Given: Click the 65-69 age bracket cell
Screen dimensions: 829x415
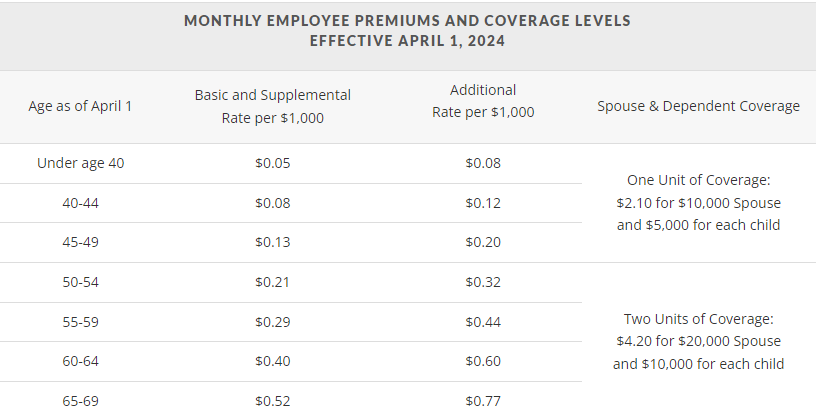Looking at the screenshot, I should point(81,401).
